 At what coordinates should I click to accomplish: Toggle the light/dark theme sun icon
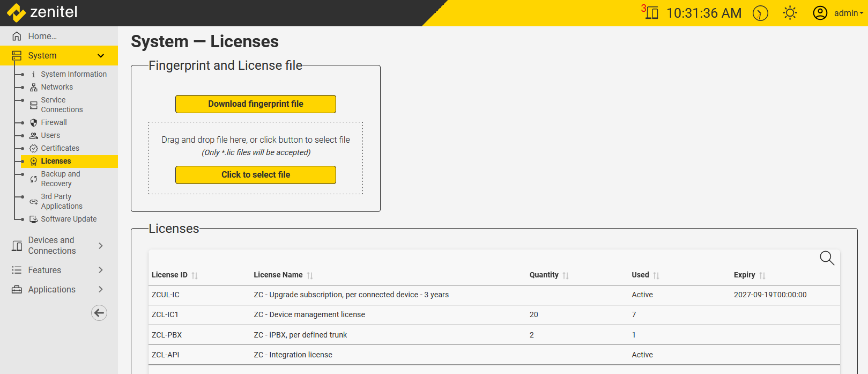(790, 13)
